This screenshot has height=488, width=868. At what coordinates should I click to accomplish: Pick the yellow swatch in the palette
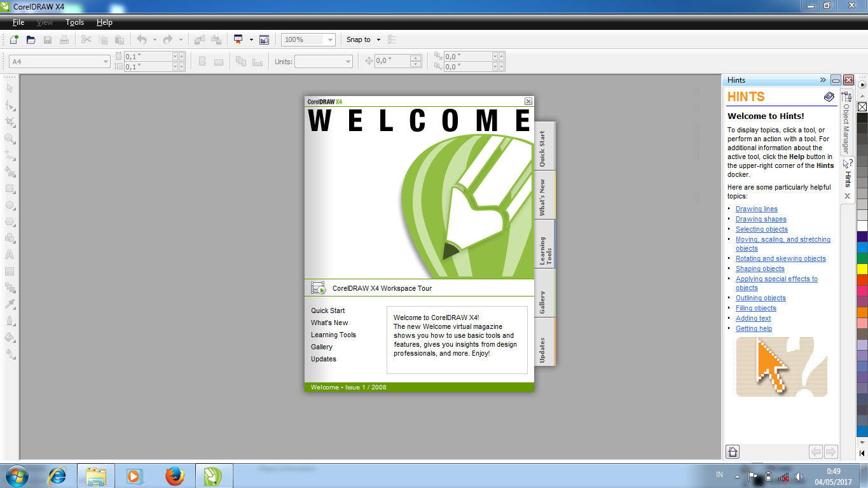[x=862, y=268]
